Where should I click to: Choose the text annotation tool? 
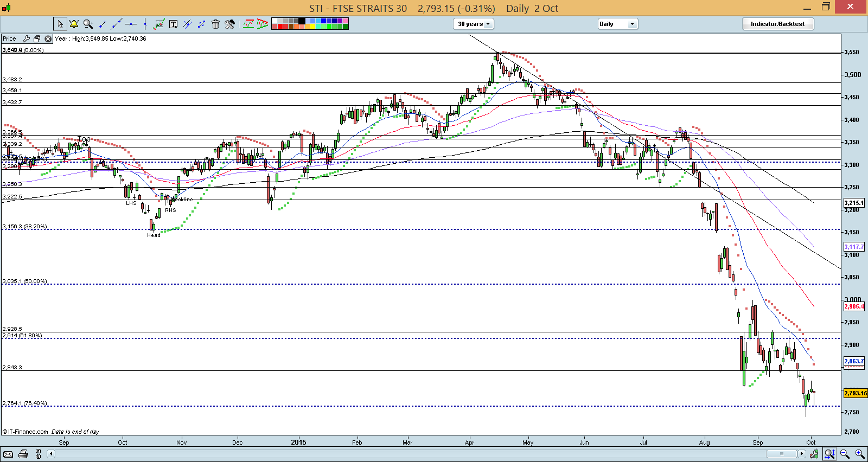coord(173,24)
